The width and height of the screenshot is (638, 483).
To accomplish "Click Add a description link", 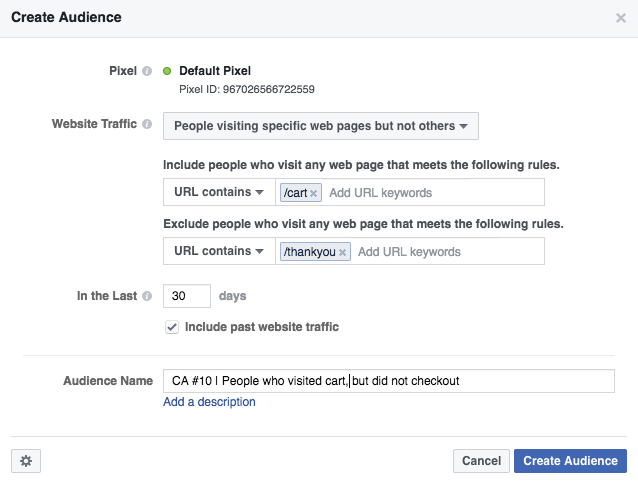I will tap(209, 402).
